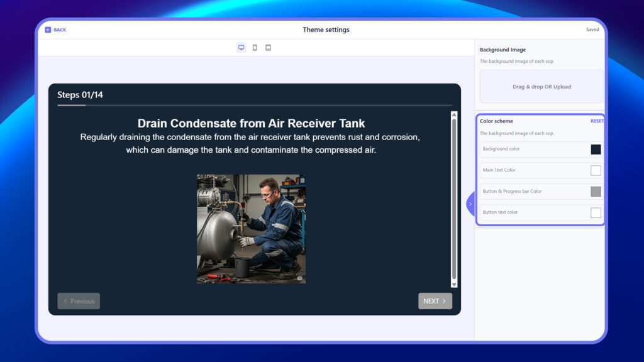The image size is (644, 362).
Task: Click the Saved status text
Action: tap(592, 30)
